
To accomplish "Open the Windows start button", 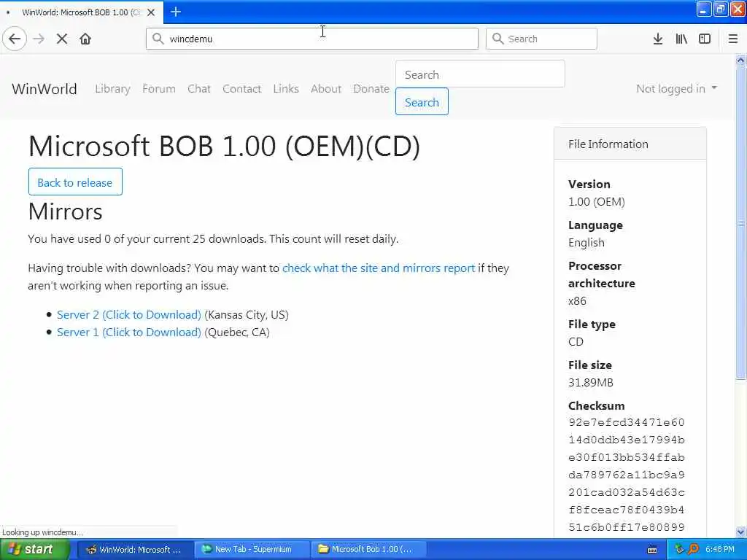I will (x=34, y=549).
